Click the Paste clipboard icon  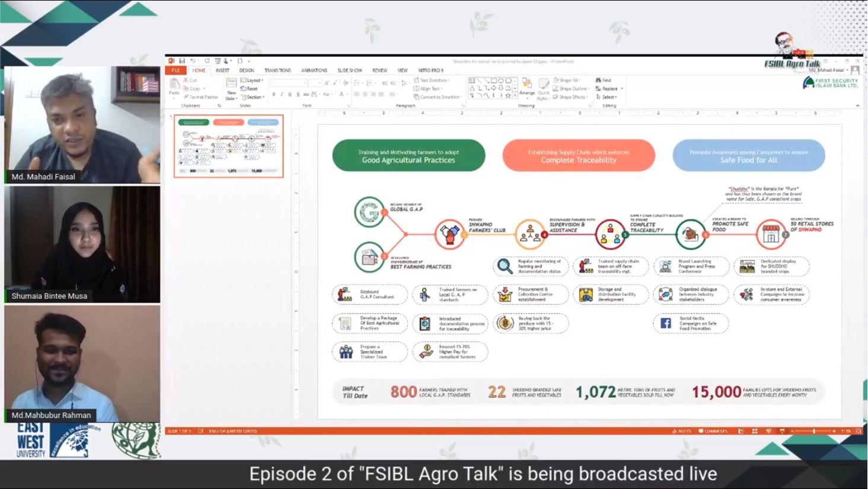click(x=174, y=86)
